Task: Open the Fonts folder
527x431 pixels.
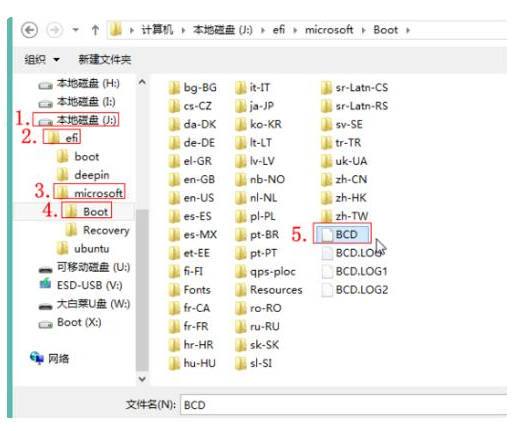Action: click(x=189, y=290)
